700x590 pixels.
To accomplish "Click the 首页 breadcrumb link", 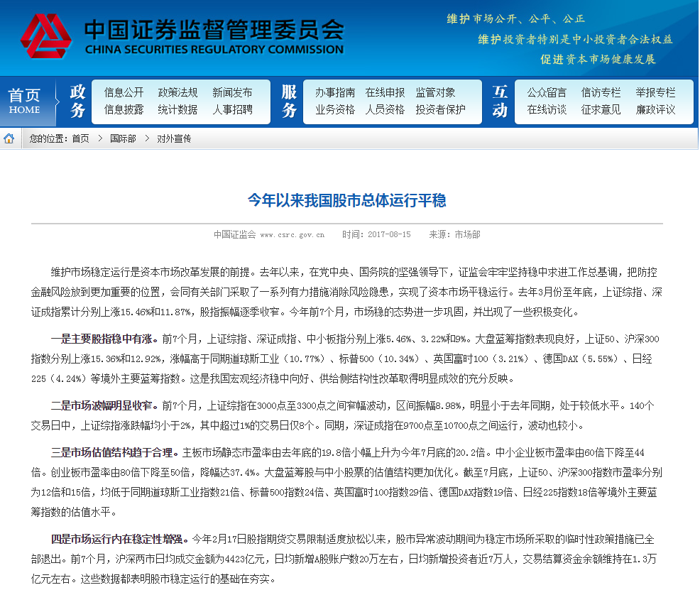I will coord(81,138).
